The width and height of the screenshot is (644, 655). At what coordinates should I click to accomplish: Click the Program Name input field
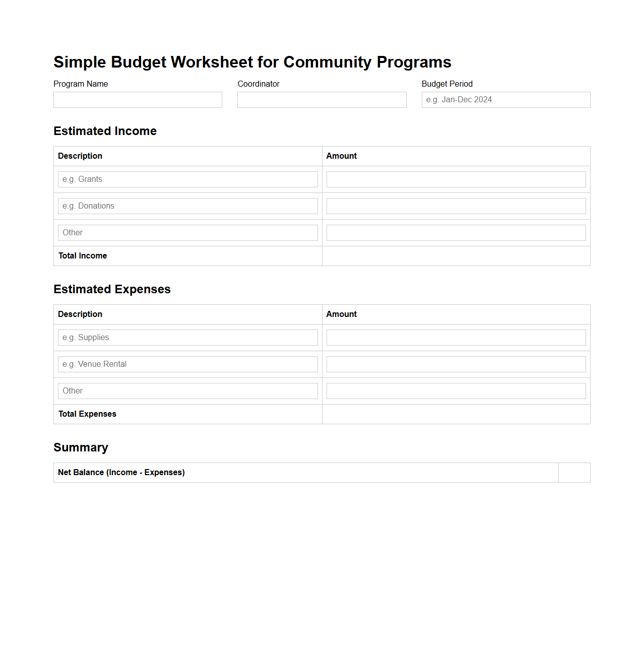(x=137, y=100)
